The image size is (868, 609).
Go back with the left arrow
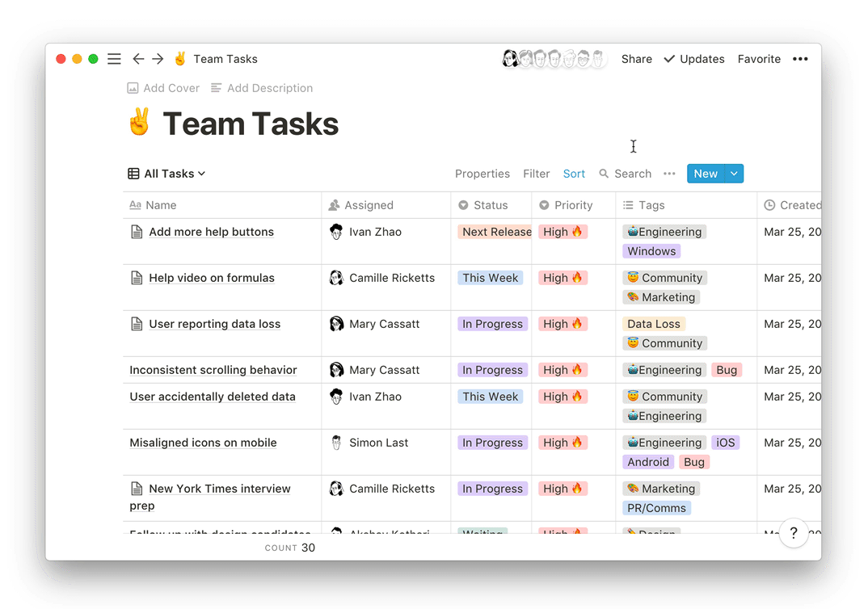[x=138, y=59]
